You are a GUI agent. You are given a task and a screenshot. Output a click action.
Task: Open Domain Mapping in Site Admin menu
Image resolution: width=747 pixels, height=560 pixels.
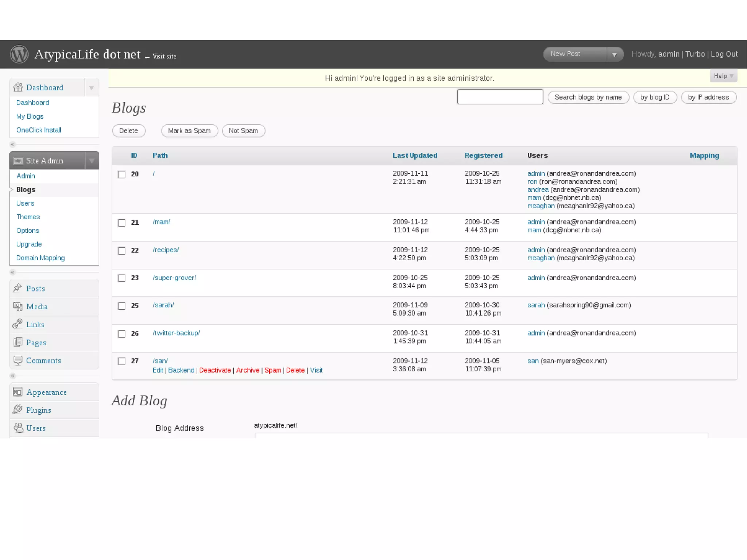[40, 258]
